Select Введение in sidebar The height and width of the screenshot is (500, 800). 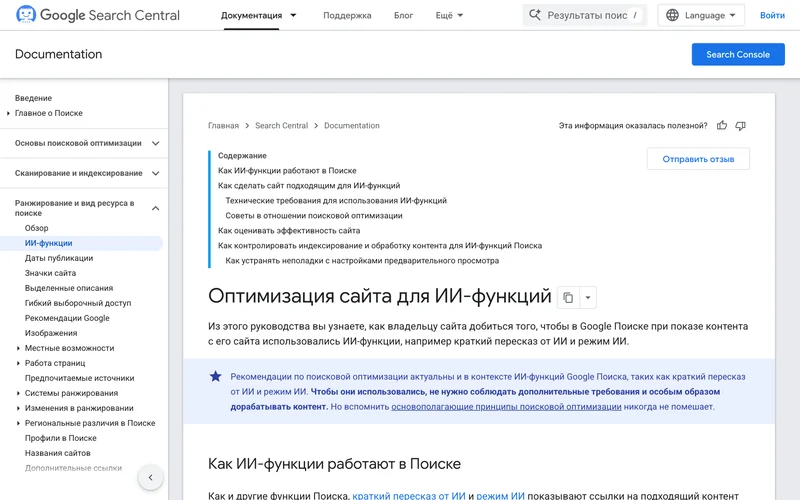point(33,98)
